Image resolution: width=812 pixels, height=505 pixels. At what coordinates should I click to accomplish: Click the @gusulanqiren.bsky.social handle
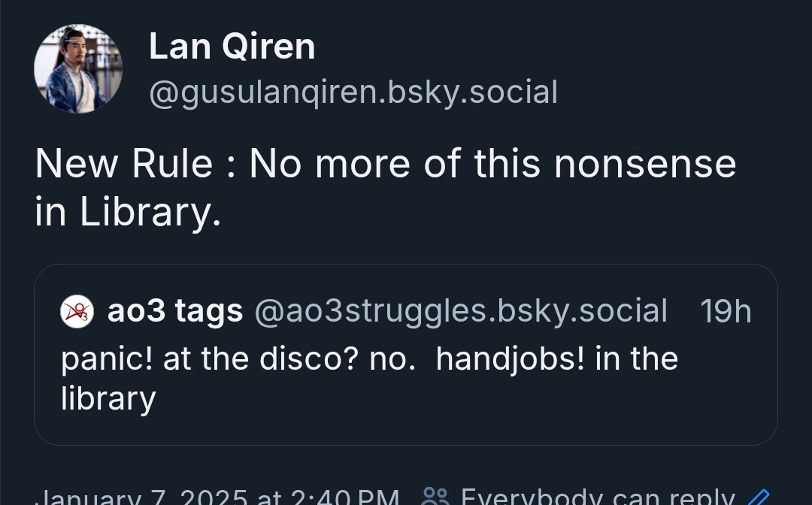(353, 92)
